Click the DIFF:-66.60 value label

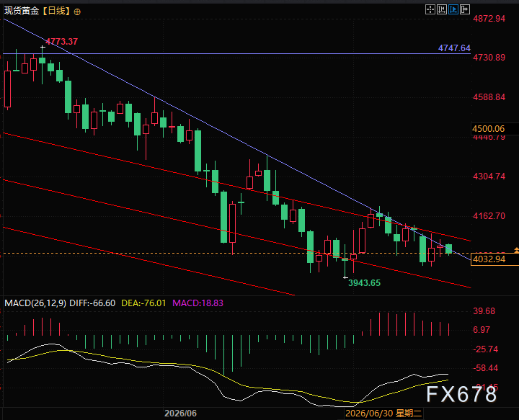click(x=92, y=303)
